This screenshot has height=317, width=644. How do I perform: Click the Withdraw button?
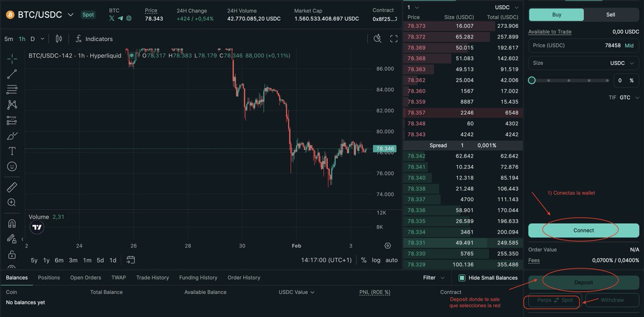click(x=612, y=300)
